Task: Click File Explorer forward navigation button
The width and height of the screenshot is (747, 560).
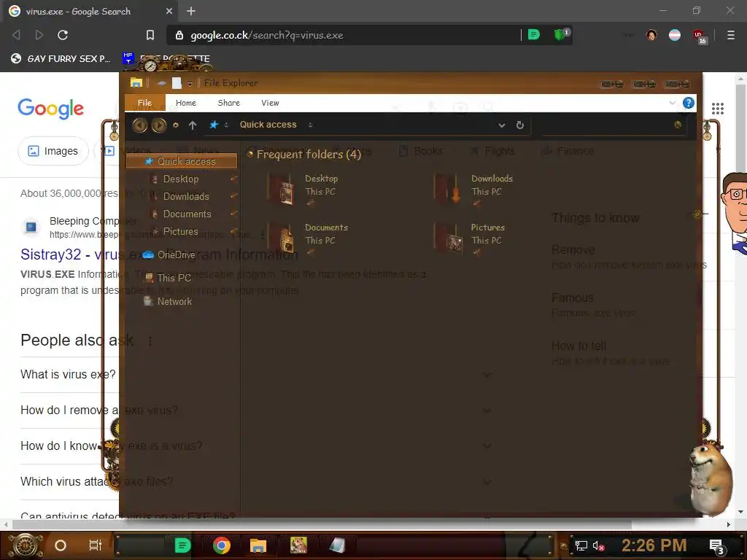Action: (159, 125)
